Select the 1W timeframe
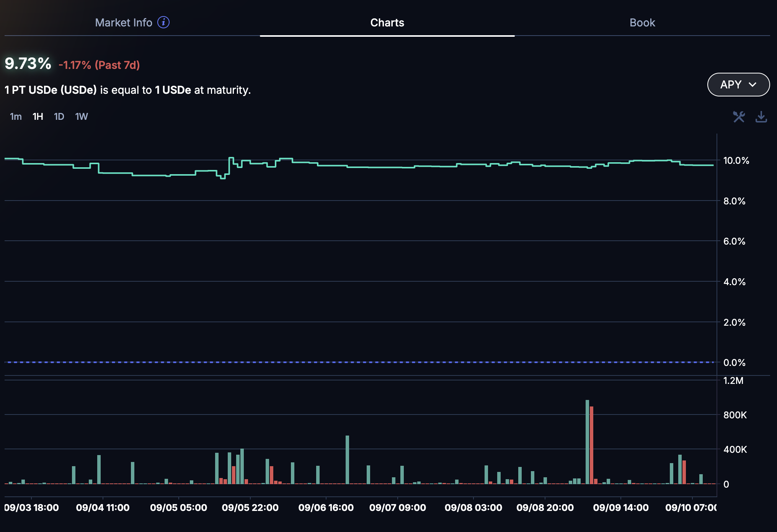The height and width of the screenshot is (532, 777). (82, 116)
